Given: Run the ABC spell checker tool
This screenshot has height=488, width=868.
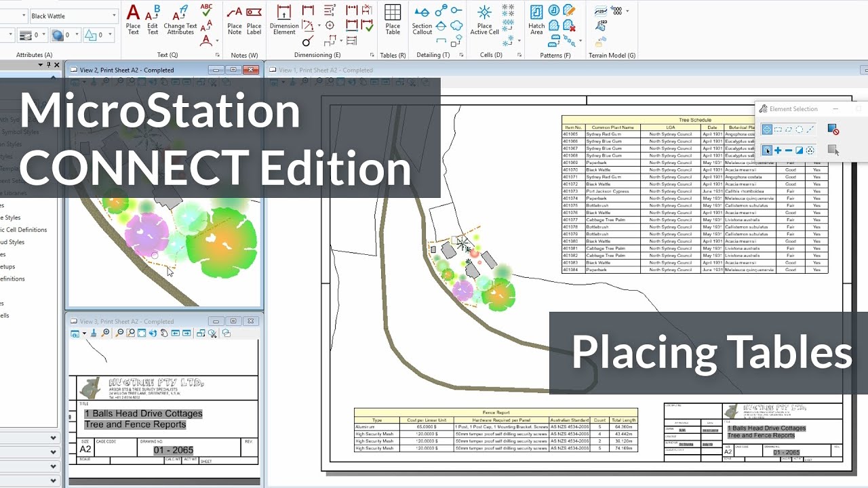Looking at the screenshot, I should (x=207, y=9).
